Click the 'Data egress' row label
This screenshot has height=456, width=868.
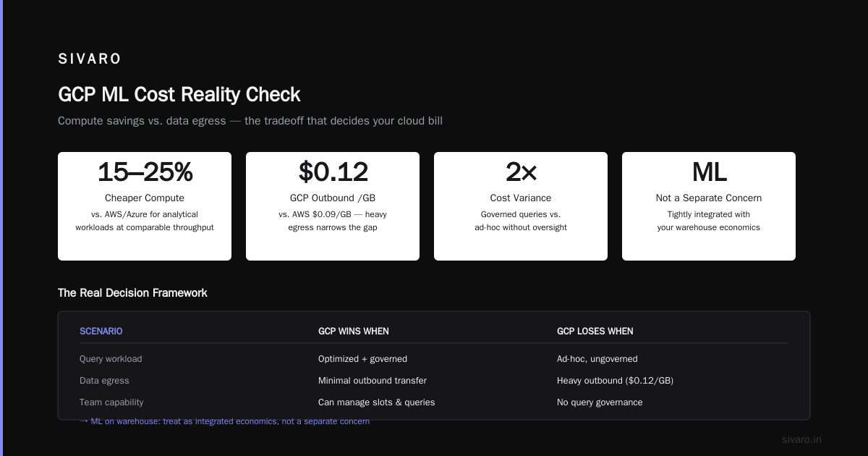[x=104, y=381]
